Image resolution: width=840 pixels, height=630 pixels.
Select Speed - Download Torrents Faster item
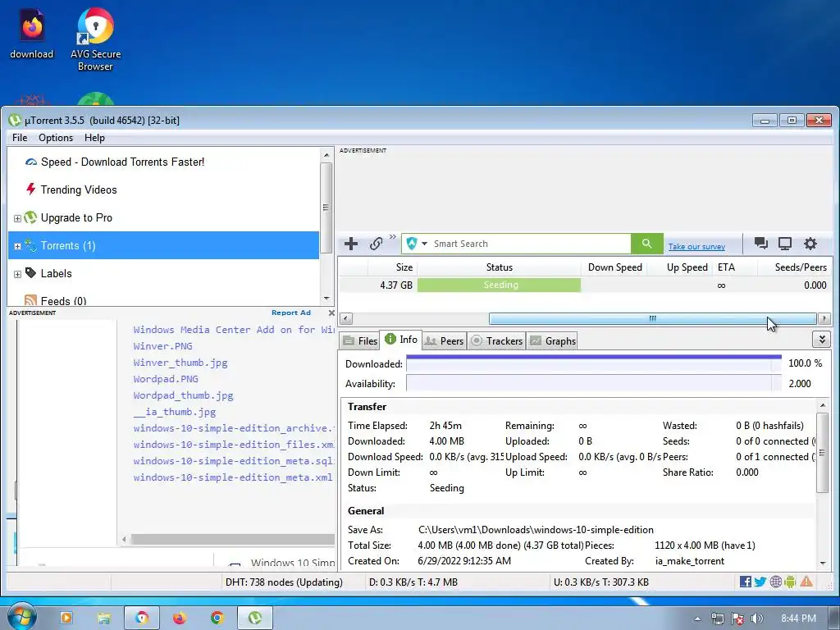(122, 162)
